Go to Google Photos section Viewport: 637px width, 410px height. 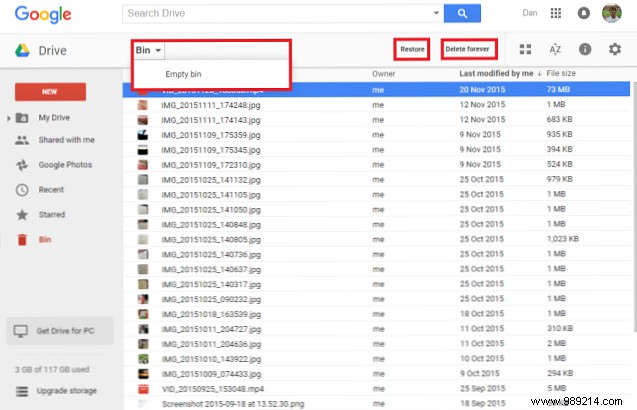65,165
